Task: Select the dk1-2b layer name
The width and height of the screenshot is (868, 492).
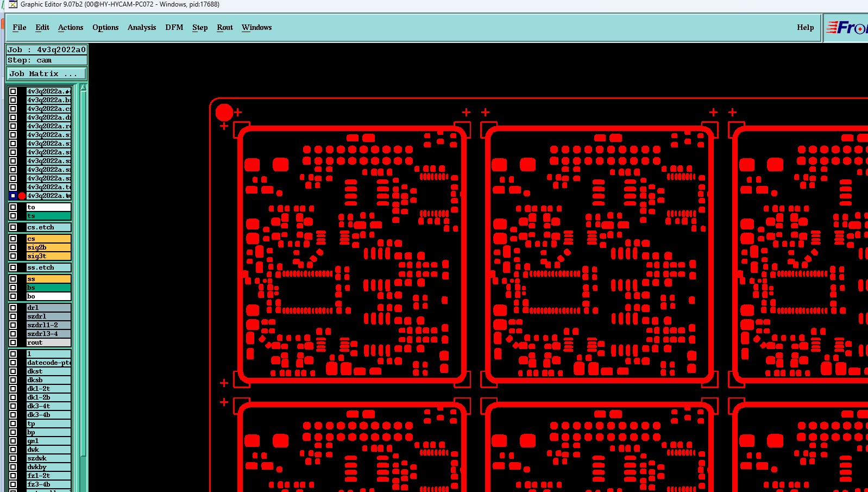Action: coord(49,397)
